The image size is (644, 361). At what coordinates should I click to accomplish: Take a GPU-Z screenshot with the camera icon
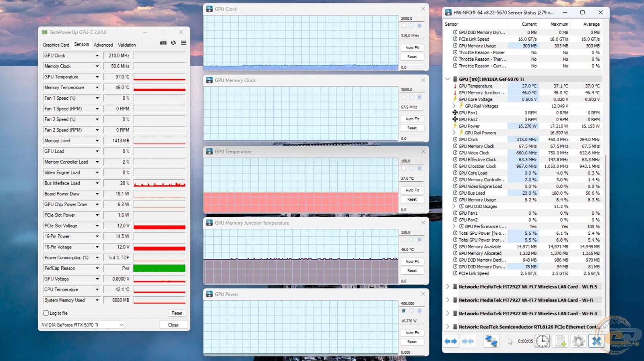point(163,43)
